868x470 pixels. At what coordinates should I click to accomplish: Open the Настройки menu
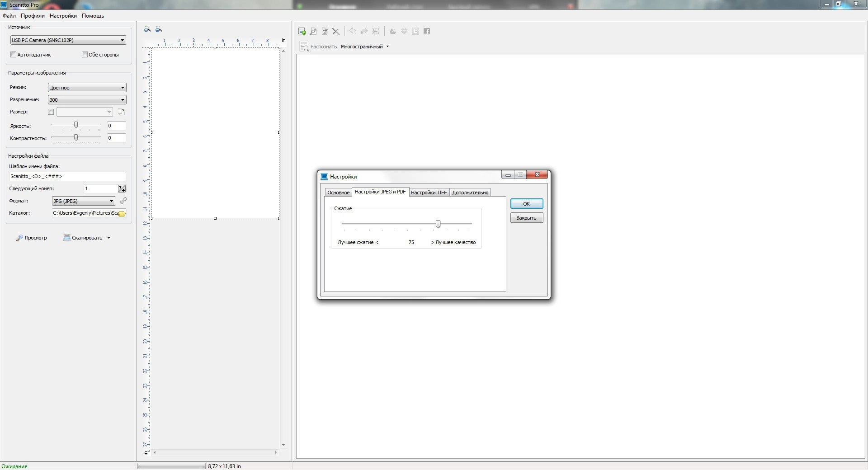(x=63, y=16)
